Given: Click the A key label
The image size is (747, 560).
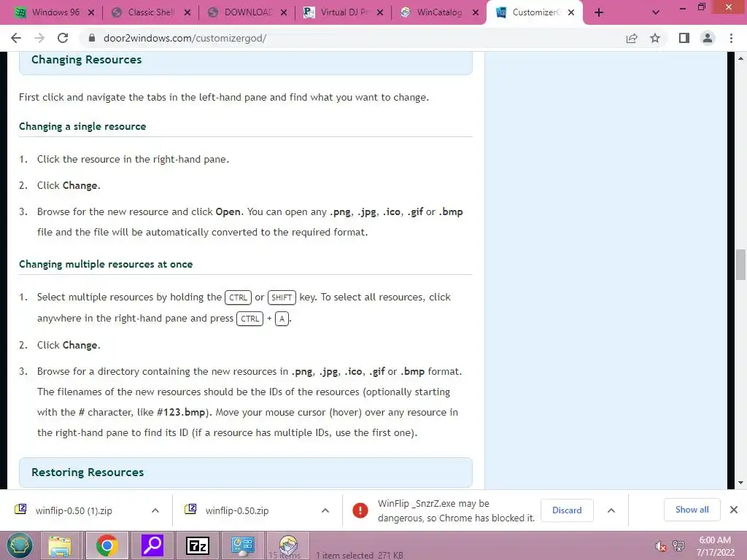Looking at the screenshot, I should pyautogui.click(x=282, y=319).
